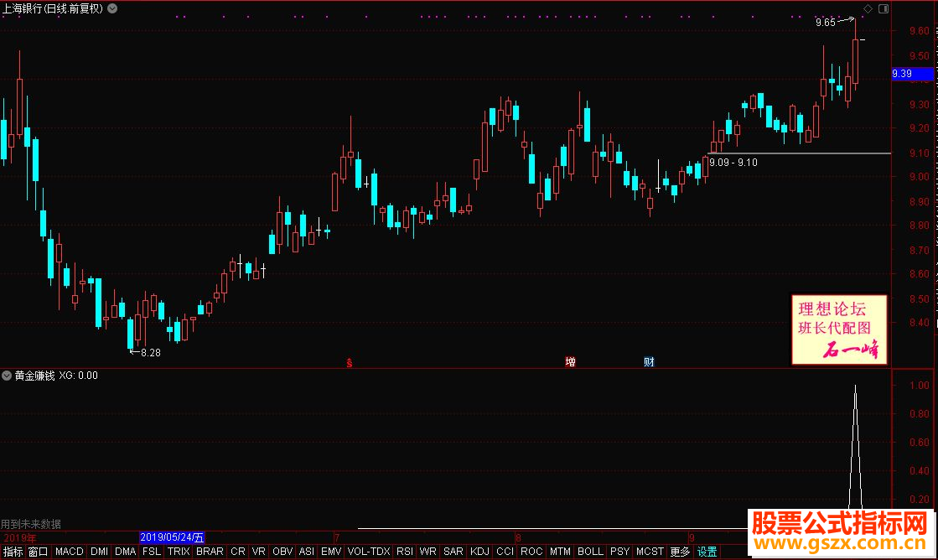Switch indicator to VOL-TDX
This screenshot has height=560, width=938.
(369, 552)
